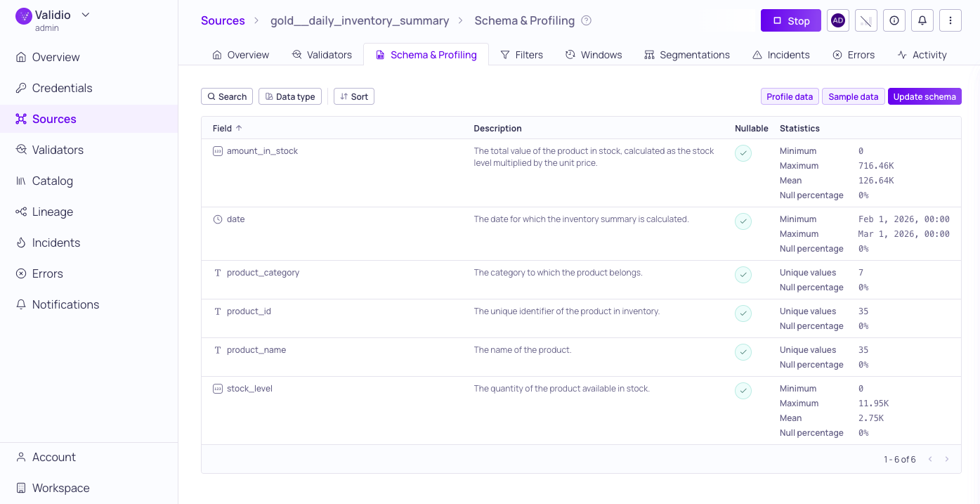Open the Data type filter
The width and height of the screenshot is (980, 504).
point(290,96)
